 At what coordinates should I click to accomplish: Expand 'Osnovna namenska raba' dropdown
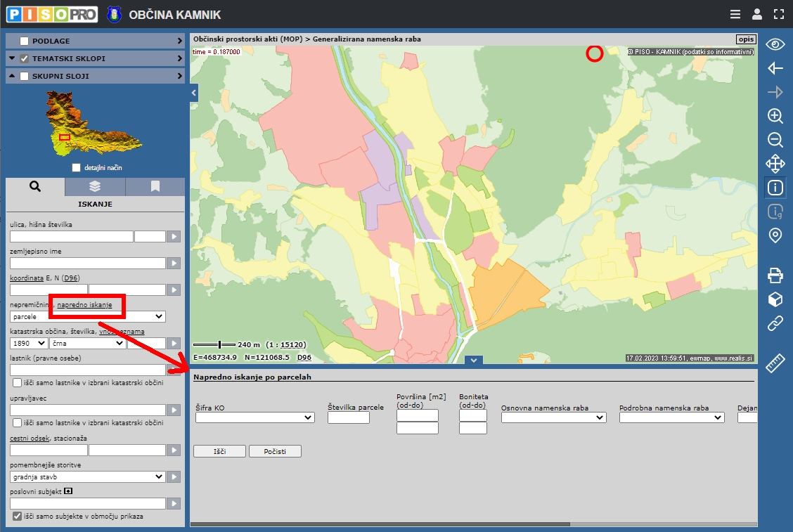coord(553,417)
